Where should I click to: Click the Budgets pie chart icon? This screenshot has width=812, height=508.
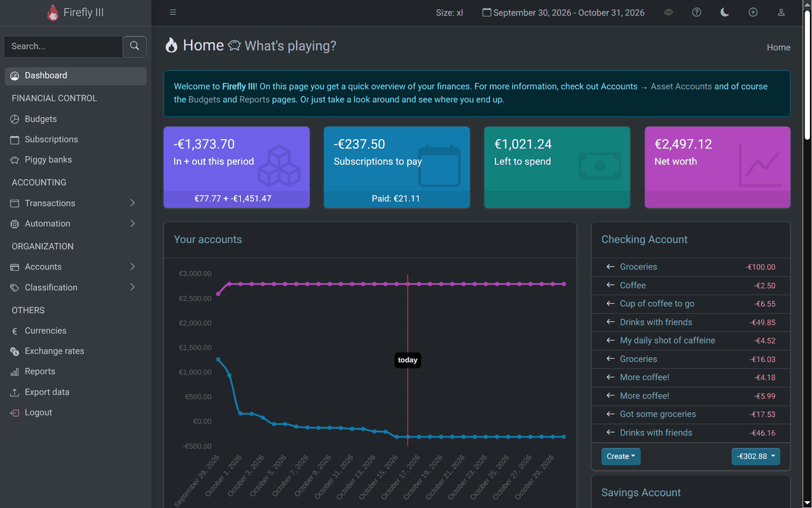click(x=15, y=119)
